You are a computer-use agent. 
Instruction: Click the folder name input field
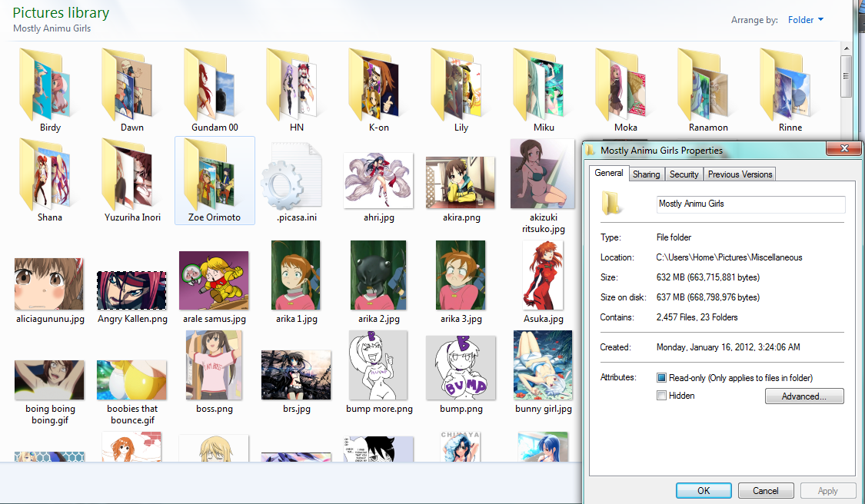pyautogui.click(x=750, y=204)
